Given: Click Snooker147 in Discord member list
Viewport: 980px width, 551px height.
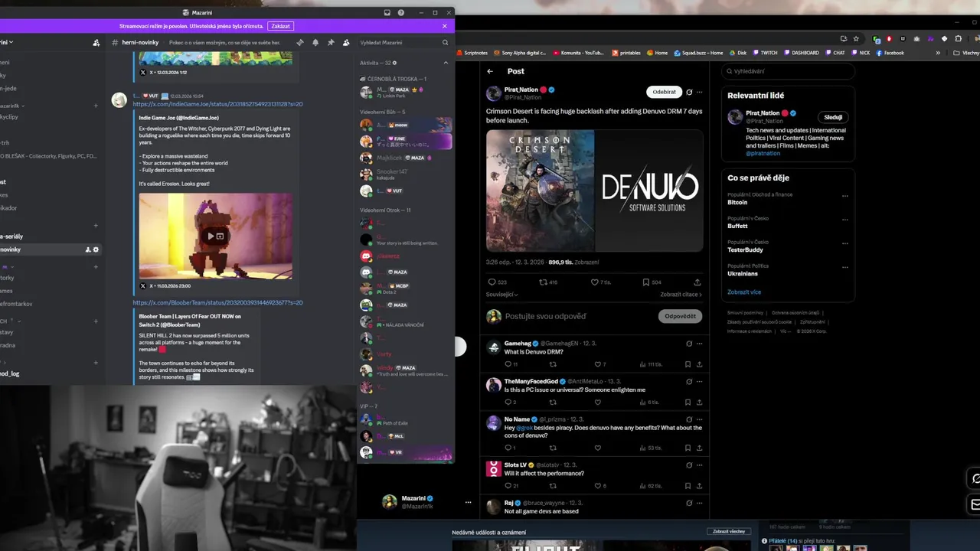Looking at the screenshot, I should tap(392, 172).
